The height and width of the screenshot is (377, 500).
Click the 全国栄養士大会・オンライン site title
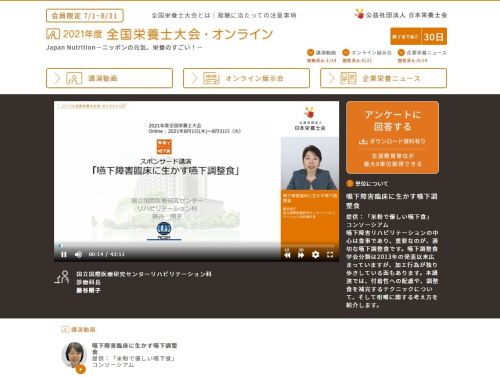point(190,34)
